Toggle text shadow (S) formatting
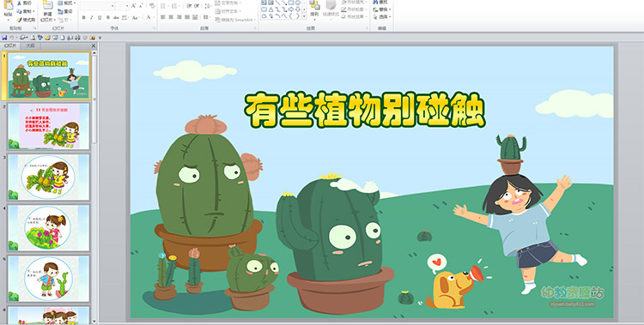 [x=108, y=18]
